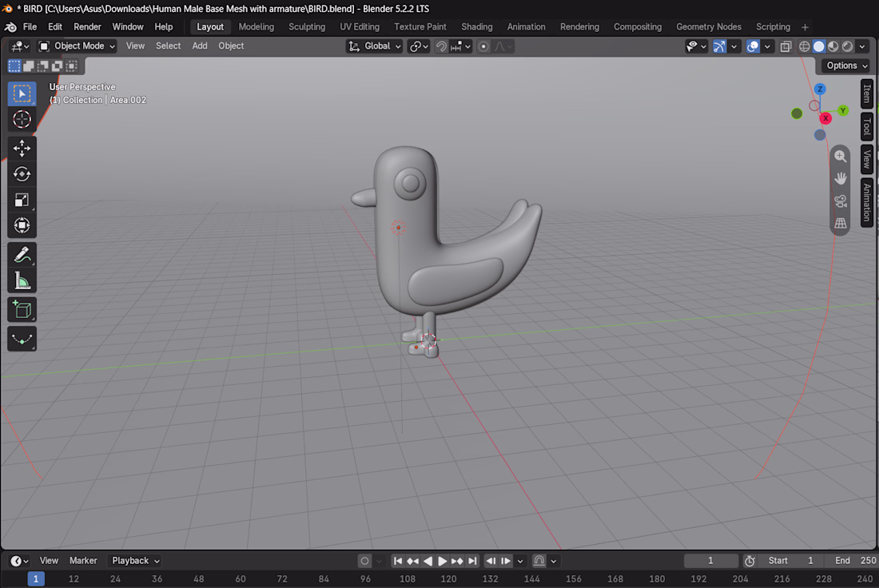Image resolution: width=879 pixels, height=588 pixels.
Task: Activate the Measure tool
Action: pyautogui.click(x=22, y=280)
